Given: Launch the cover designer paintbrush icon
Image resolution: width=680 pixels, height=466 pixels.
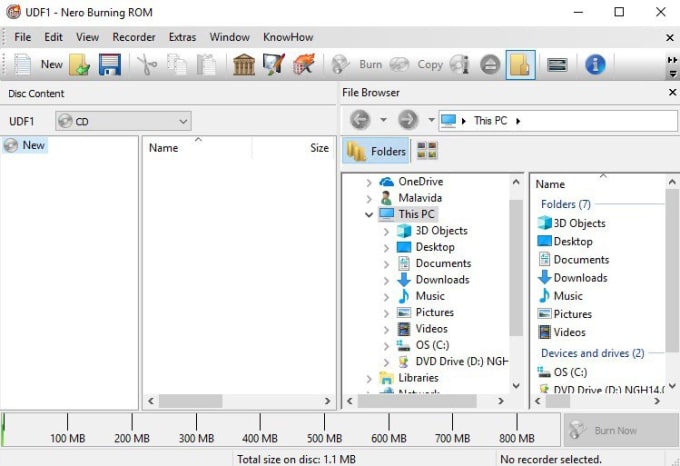Looking at the screenshot, I should (x=274, y=65).
